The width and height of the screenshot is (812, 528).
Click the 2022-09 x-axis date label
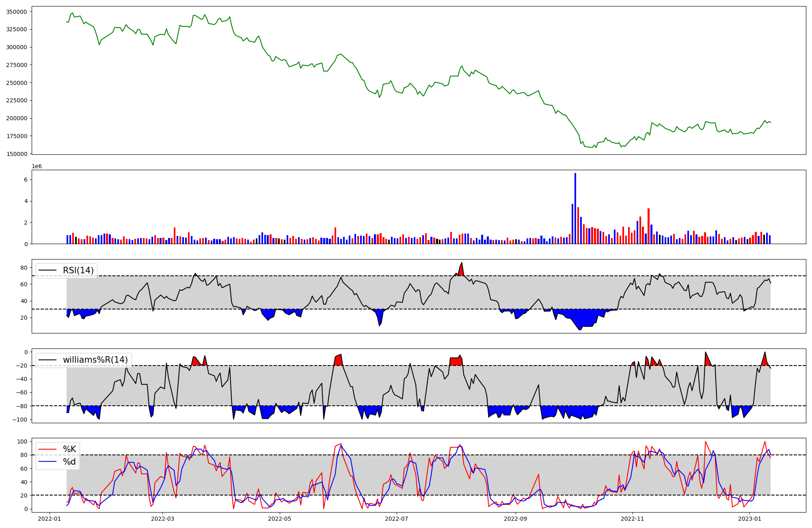(x=516, y=519)
